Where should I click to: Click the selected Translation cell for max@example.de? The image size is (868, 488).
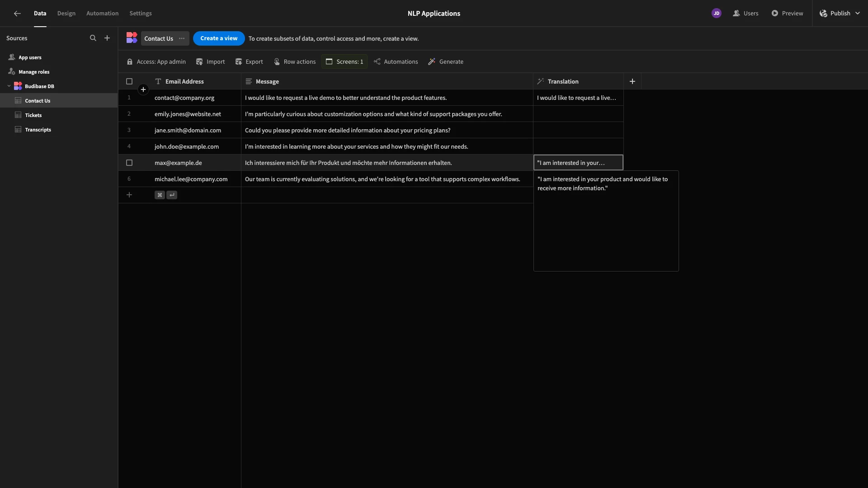[578, 163]
